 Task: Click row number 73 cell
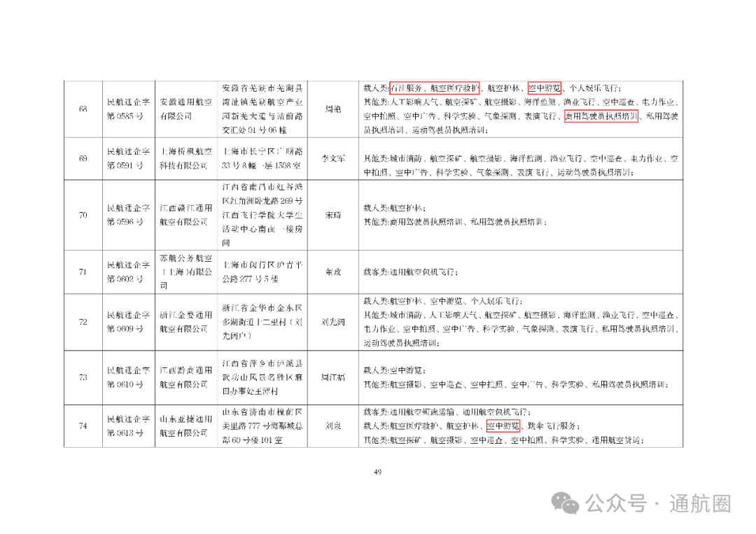click(x=83, y=377)
